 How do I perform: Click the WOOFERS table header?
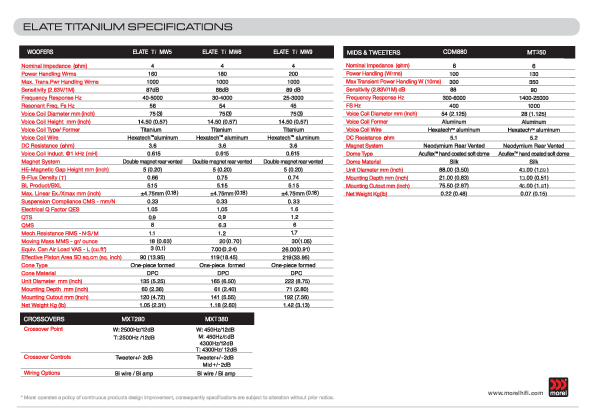coord(40,52)
